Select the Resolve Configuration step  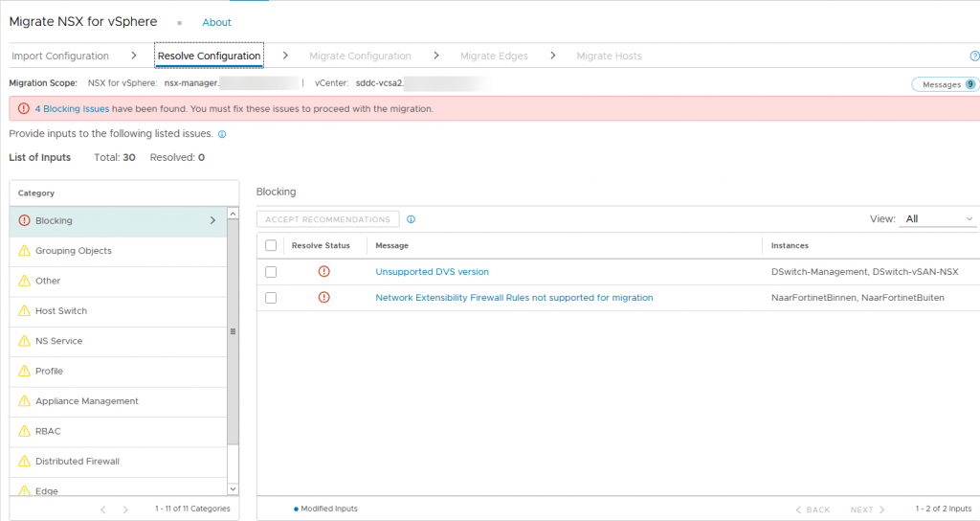pos(209,56)
